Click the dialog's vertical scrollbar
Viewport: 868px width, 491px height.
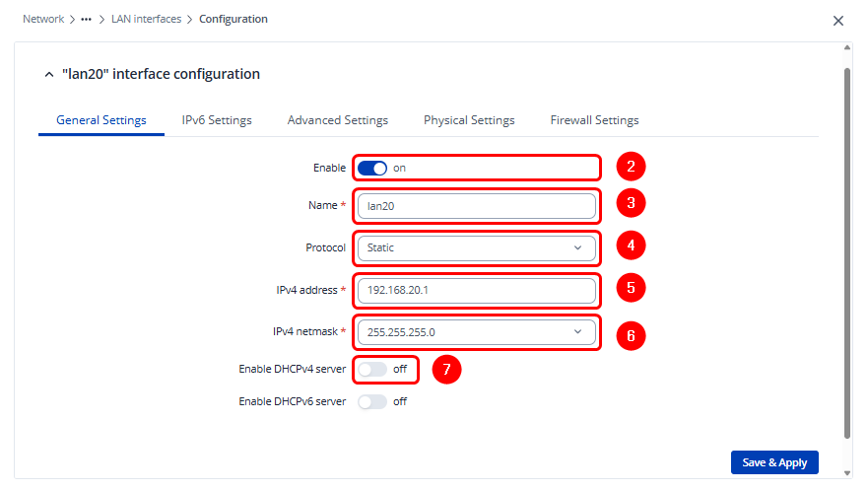click(x=847, y=246)
